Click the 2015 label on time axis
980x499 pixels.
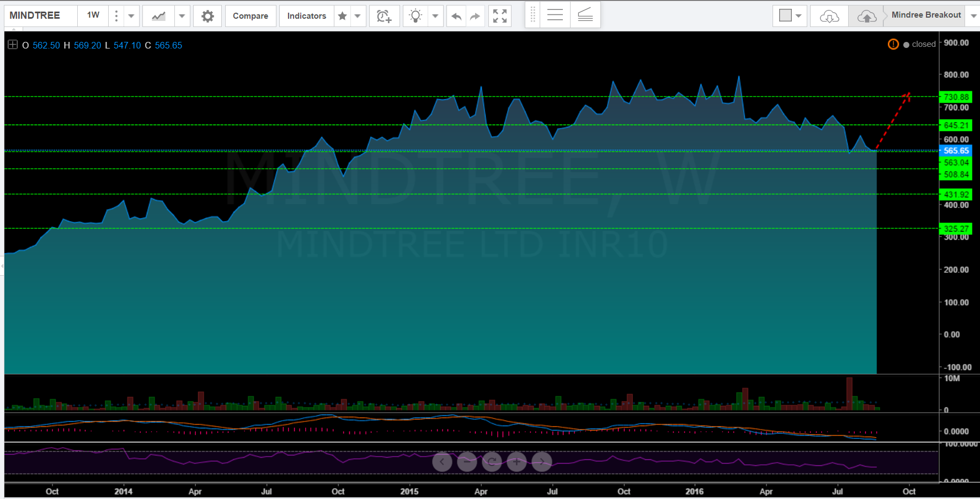point(409,491)
